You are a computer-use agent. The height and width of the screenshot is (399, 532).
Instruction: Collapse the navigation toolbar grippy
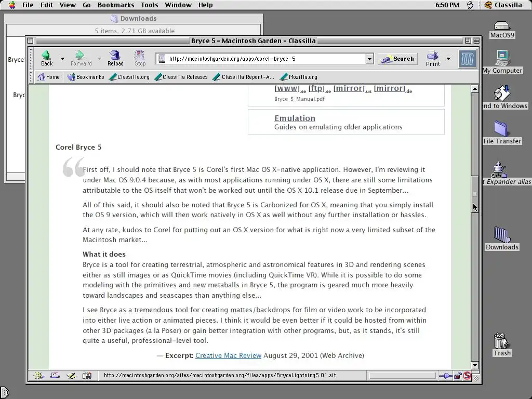pos(31,58)
